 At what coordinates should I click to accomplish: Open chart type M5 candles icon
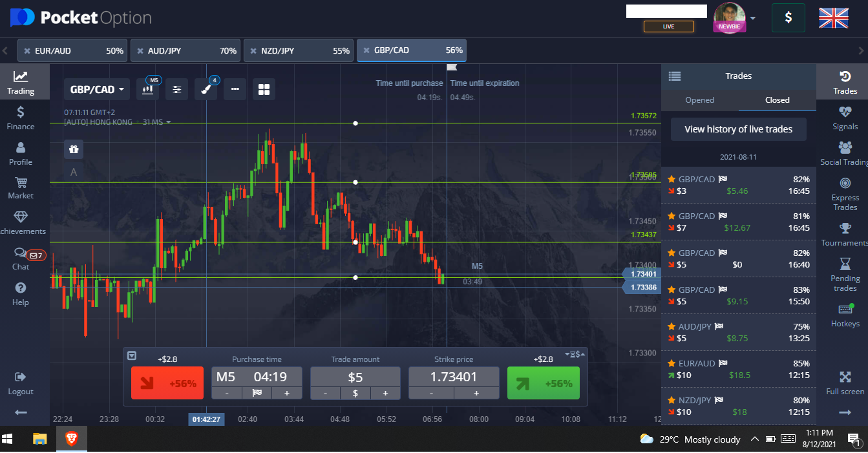pos(147,89)
